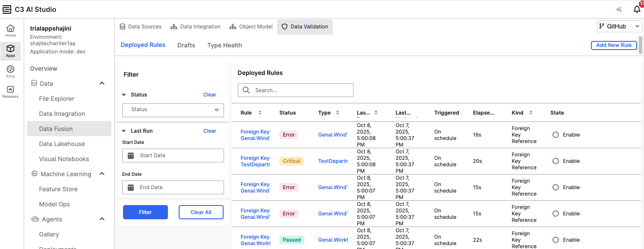Click the Releases icon in the sidebar
The width and height of the screenshot is (644, 249).
click(x=10, y=91)
